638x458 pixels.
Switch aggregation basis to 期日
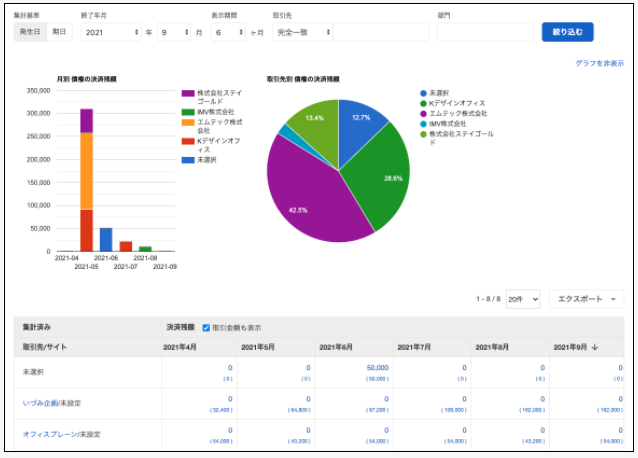pos(60,32)
